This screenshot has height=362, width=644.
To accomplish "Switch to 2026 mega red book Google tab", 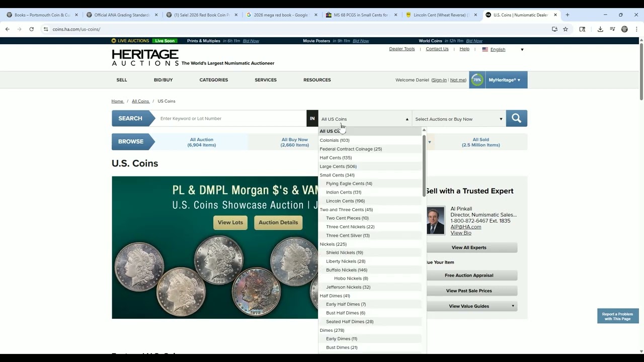I will [x=282, y=15].
